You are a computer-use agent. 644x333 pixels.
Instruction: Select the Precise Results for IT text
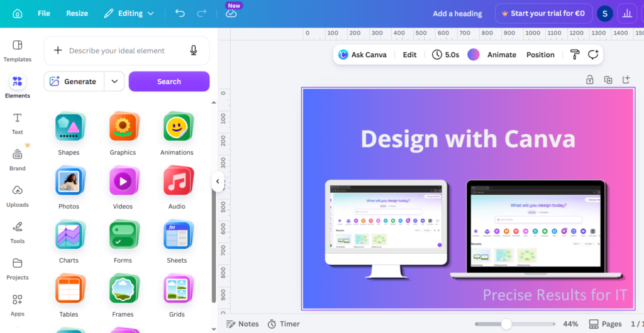[x=555, y=295]
